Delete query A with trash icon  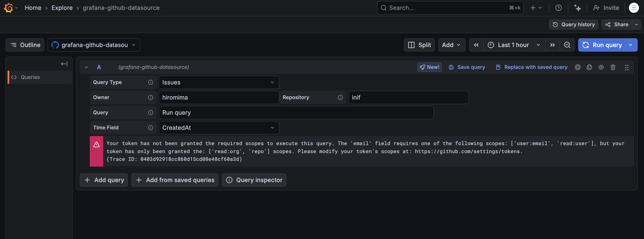[x=613, y=67]
